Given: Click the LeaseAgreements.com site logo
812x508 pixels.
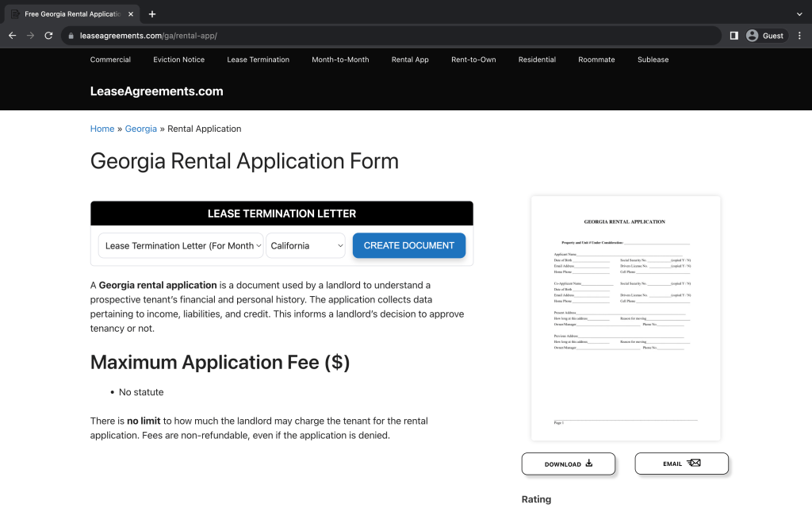Looking at the screenshot, I should [x=156, y=91].
